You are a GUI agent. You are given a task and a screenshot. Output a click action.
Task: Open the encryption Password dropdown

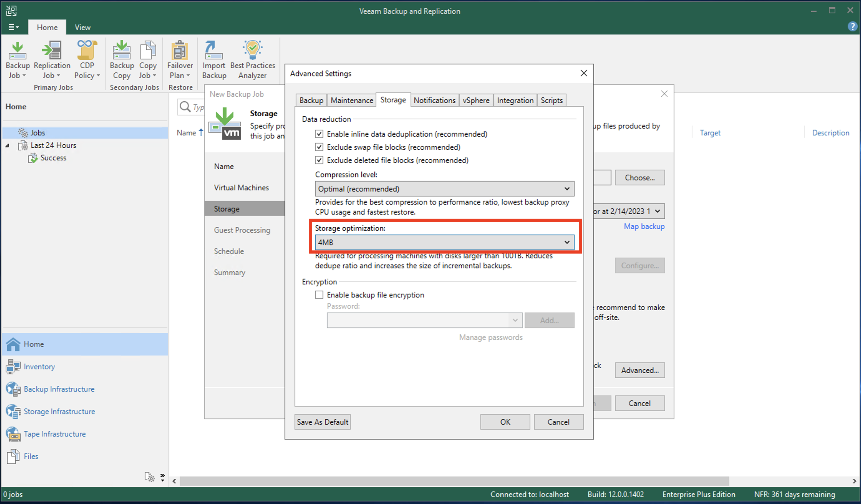click(x=424, y=321)
